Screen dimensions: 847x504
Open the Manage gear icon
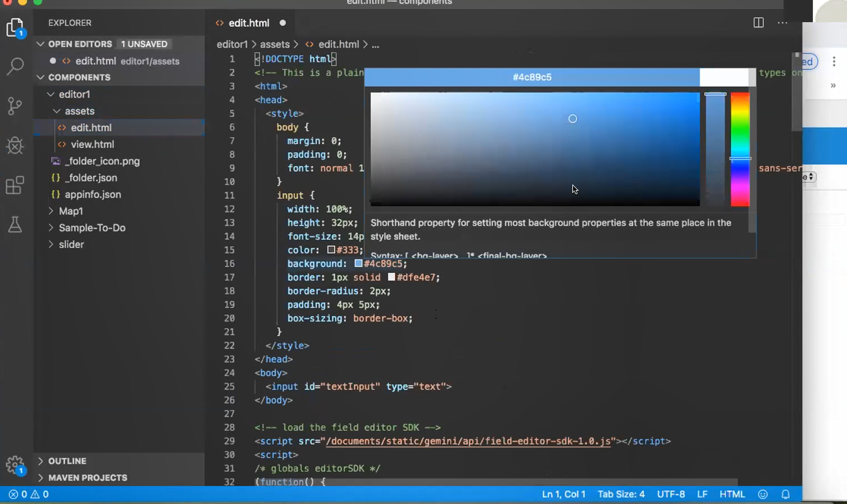click(14, 465)
